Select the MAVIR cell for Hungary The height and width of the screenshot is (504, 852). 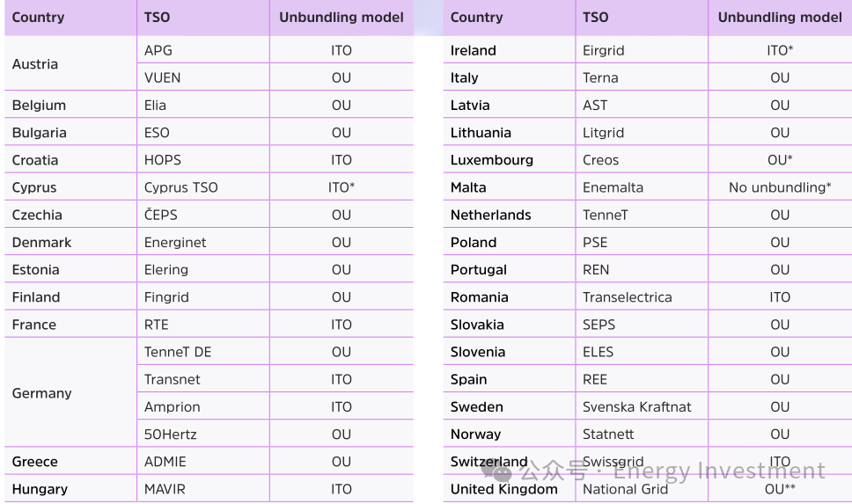[x=167, y=489]
